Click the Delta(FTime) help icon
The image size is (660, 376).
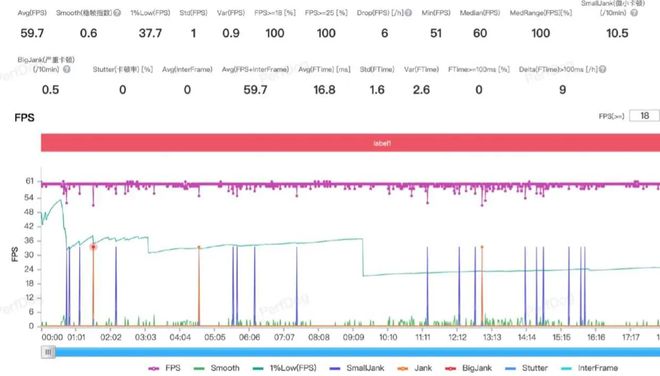(602, 69)
